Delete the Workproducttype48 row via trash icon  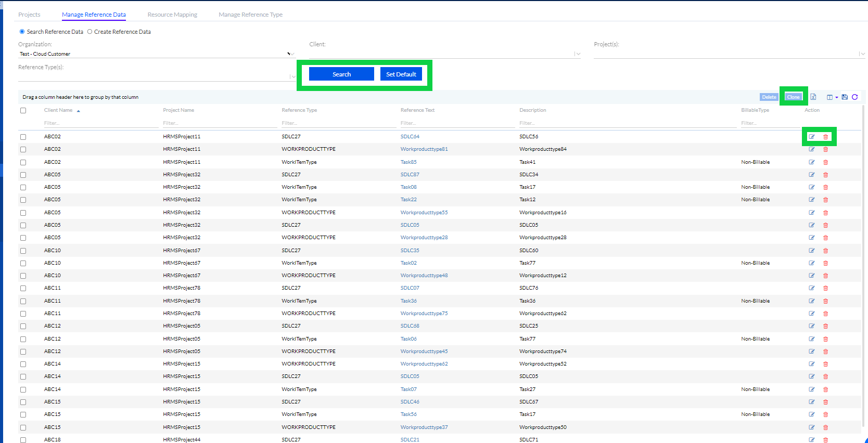coord(825,276)
